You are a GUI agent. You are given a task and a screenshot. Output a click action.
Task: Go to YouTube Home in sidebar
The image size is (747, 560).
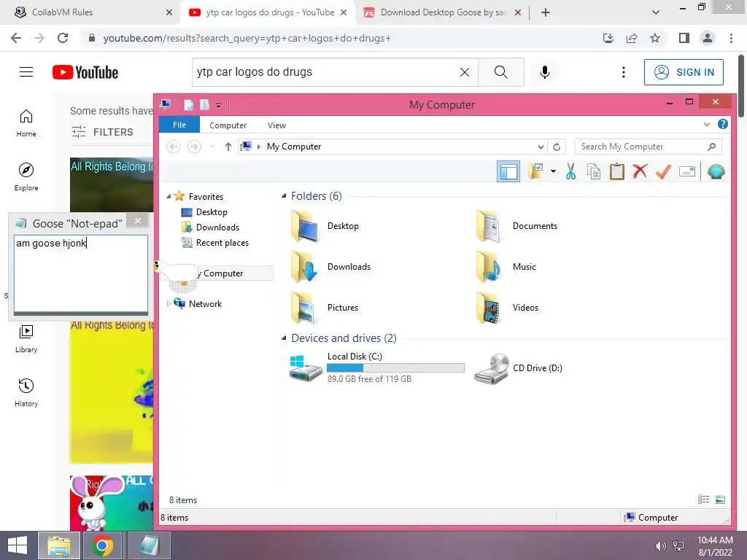26,123
